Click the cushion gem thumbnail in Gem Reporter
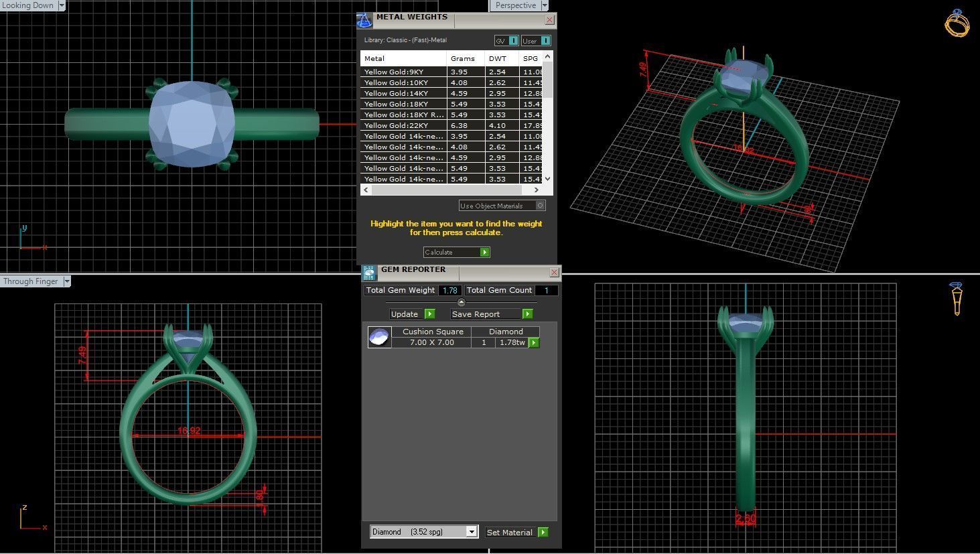 click(x=379, y=337)
